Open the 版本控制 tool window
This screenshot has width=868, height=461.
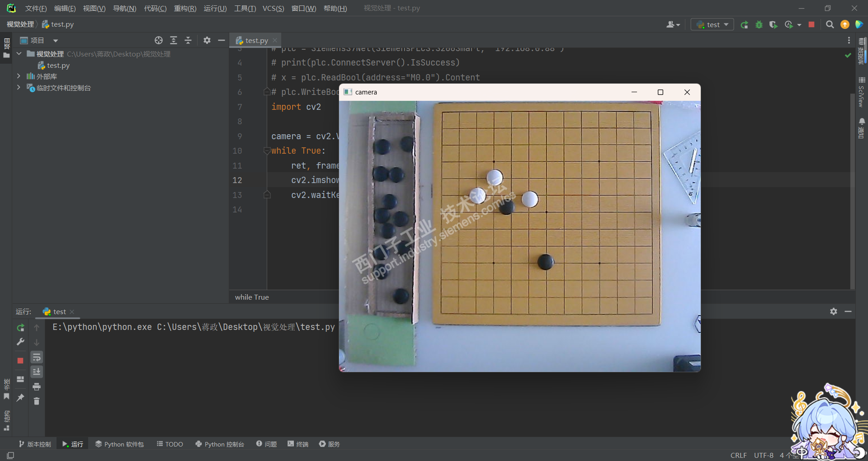pyautogui.click(x=35, y=444)
